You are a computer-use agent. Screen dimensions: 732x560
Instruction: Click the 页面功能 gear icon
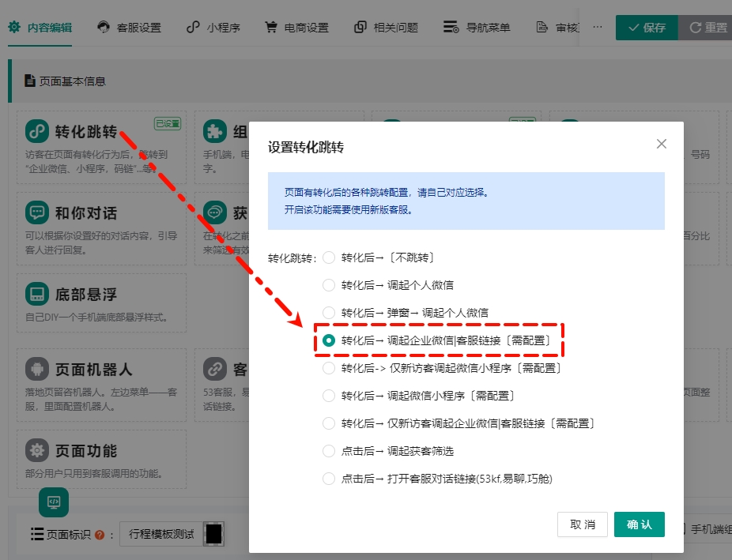[x=36, y=451]
